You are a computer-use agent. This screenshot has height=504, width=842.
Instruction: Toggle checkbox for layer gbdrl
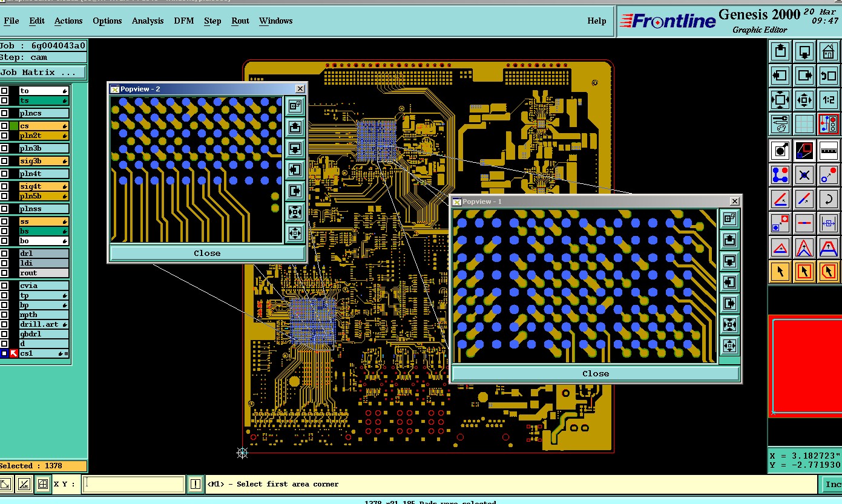point(5,334)
